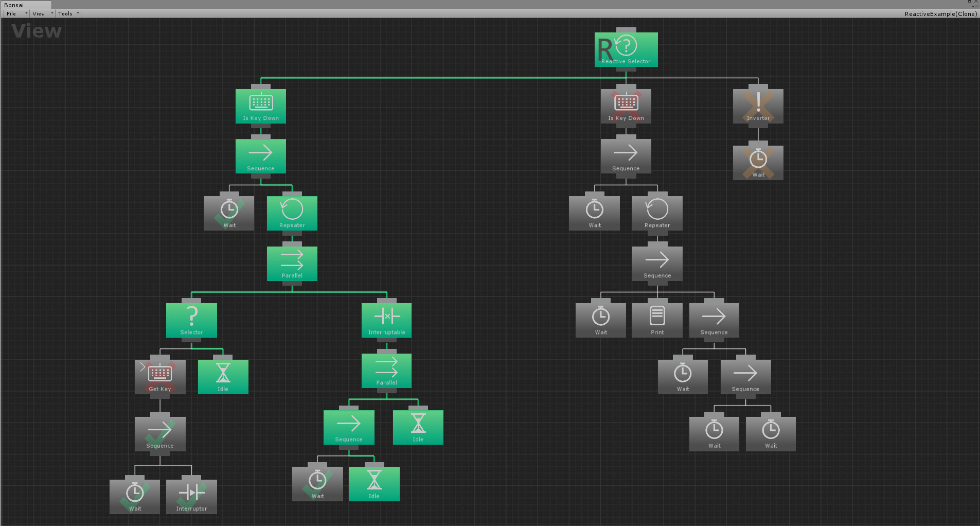Screen dimensions: 980x526
Task: Select the Reactive Selector root node
Action: pos(626,49)
